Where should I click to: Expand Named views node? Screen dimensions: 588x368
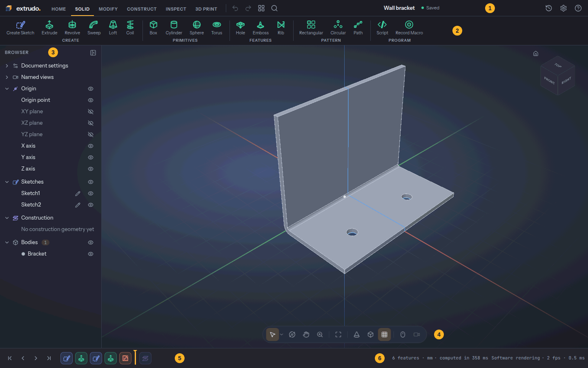(7, 77)
